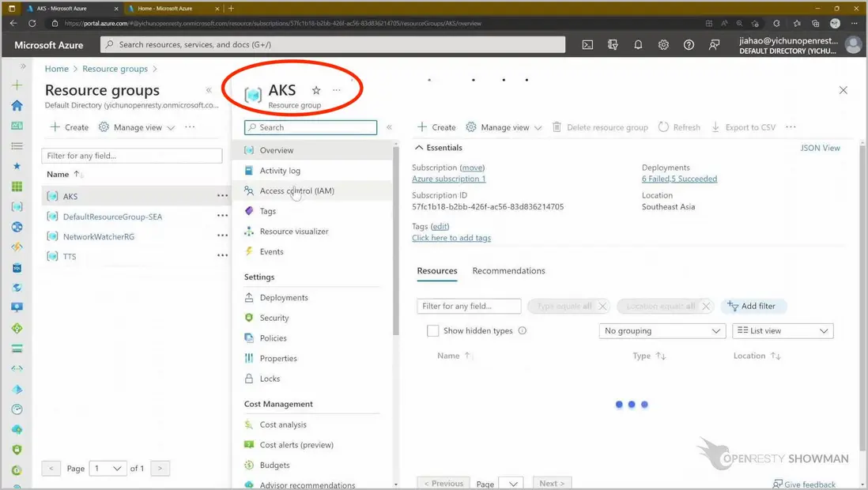Open the Manage view dropdown in AKS toolbar

tap(504, 127)
